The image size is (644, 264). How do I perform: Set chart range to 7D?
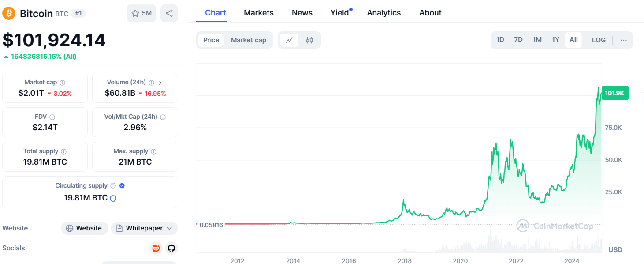click(518, 40)
